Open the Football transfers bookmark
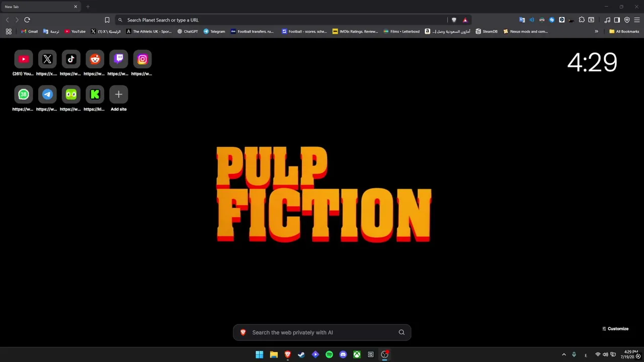The width and height of the screenshot is (644, 362). [252, 31]
